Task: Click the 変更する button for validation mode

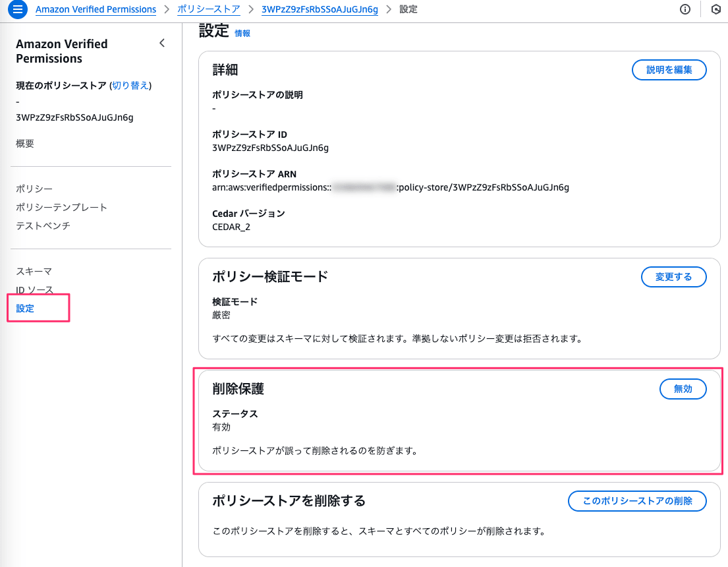Action: coord(674,277)
